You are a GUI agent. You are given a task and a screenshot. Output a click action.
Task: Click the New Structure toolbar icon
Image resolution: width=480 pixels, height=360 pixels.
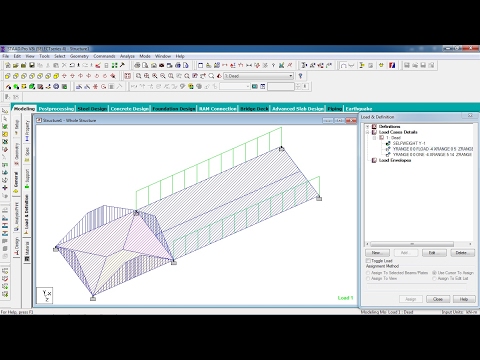8,65
